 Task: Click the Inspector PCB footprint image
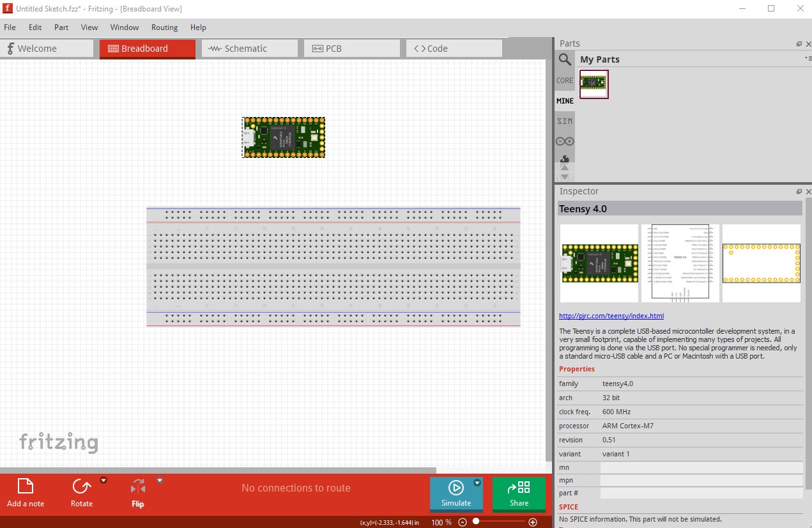pos(762,263)
